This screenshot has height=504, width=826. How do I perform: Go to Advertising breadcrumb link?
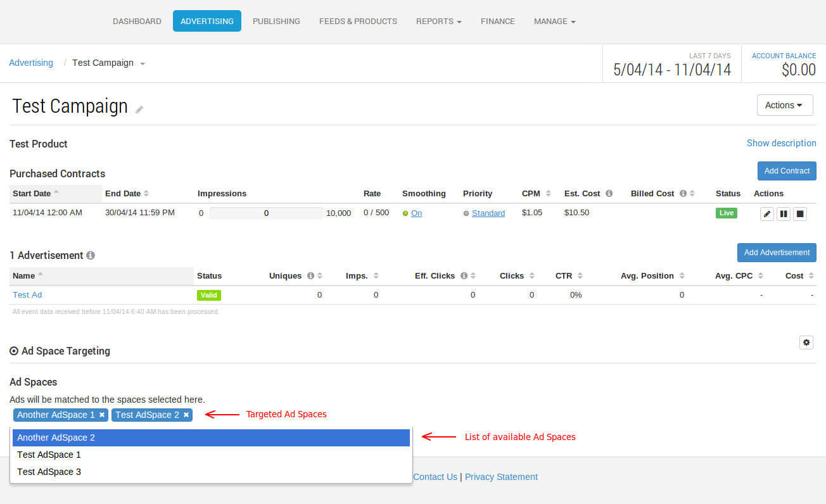(x=31, y=63)
